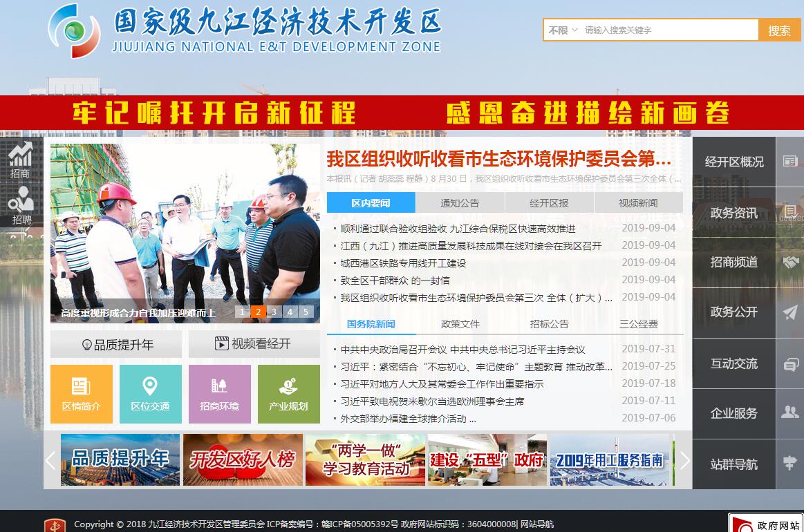Jump to slide 5 in photo carousel

(306, 312)
